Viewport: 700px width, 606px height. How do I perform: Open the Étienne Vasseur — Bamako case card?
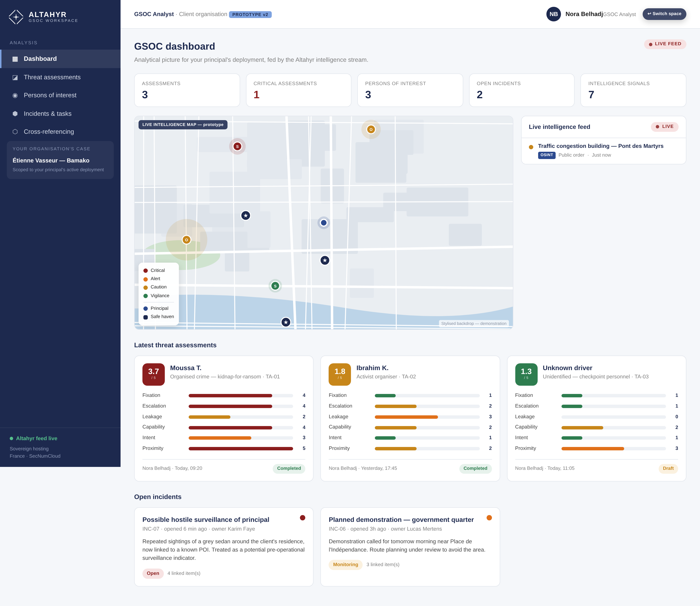coord(60,160)
